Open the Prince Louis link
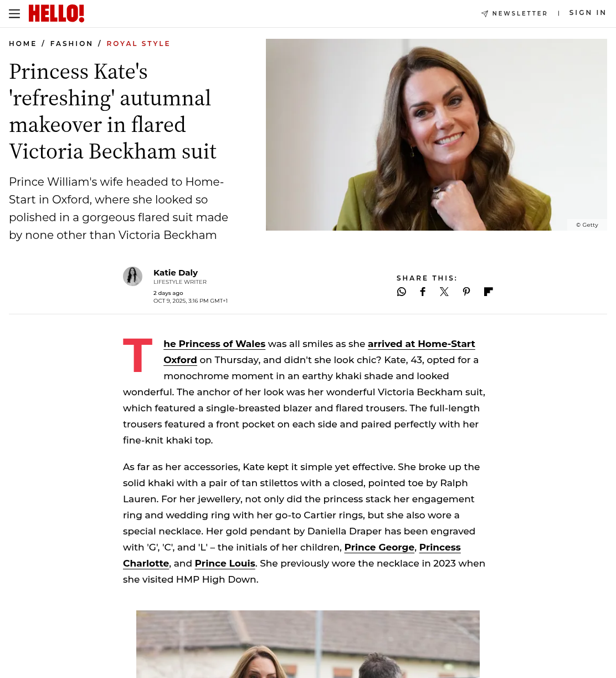This screenshot has height=678, width=616. [225, 563]
